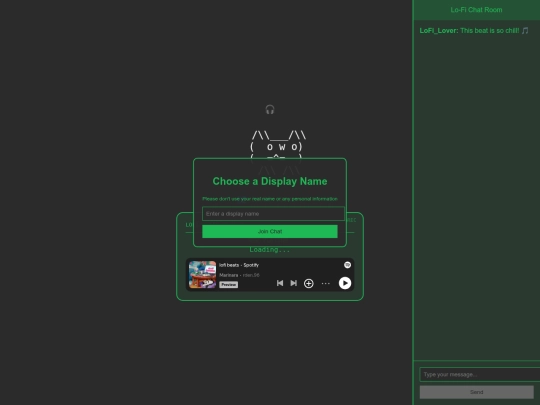
Task: Open the 'lofi beats - Spotify' title link
Action: pos(239,265)
